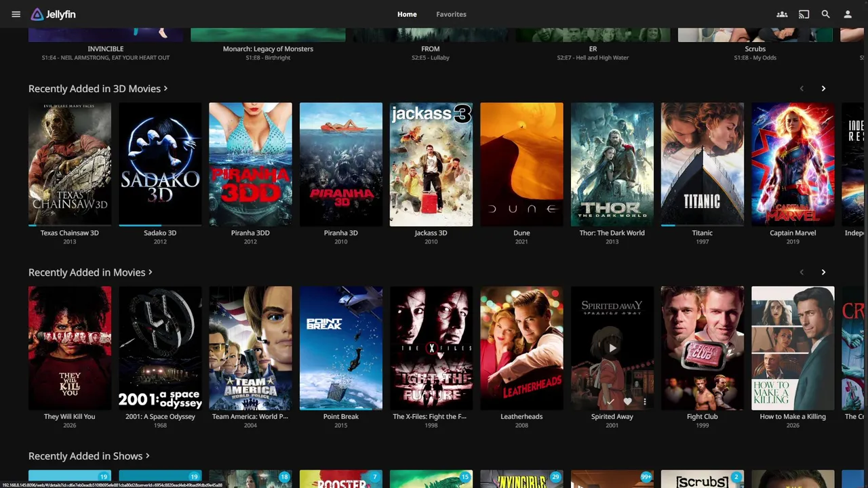Viewport: 868px width, 488px height.
Task: Next page arrow for Movies row
Action: (x=823, y=272)
